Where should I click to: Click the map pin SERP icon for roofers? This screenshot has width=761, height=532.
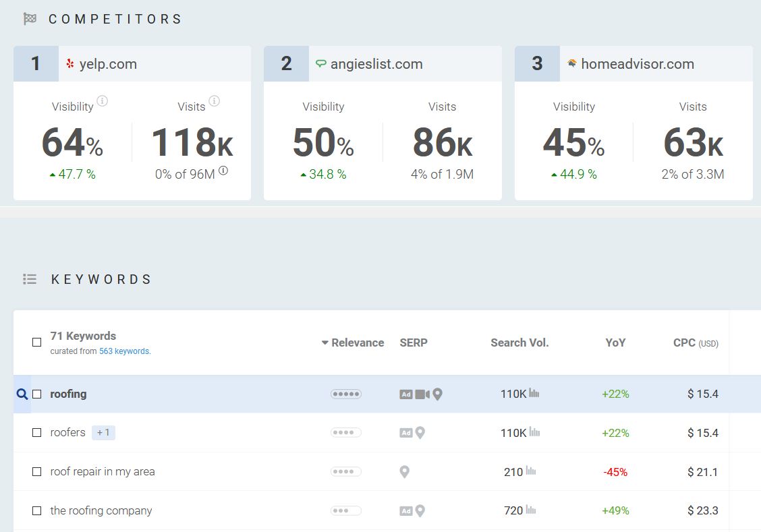[x=420, y=433]
